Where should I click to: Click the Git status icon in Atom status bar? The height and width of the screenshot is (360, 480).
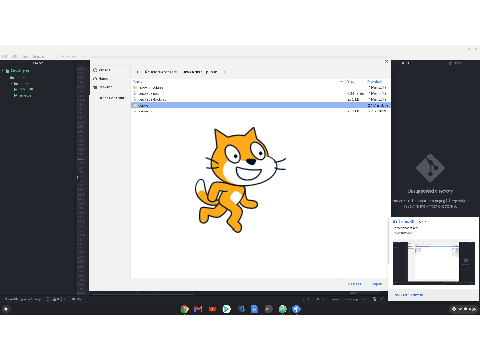375,299
